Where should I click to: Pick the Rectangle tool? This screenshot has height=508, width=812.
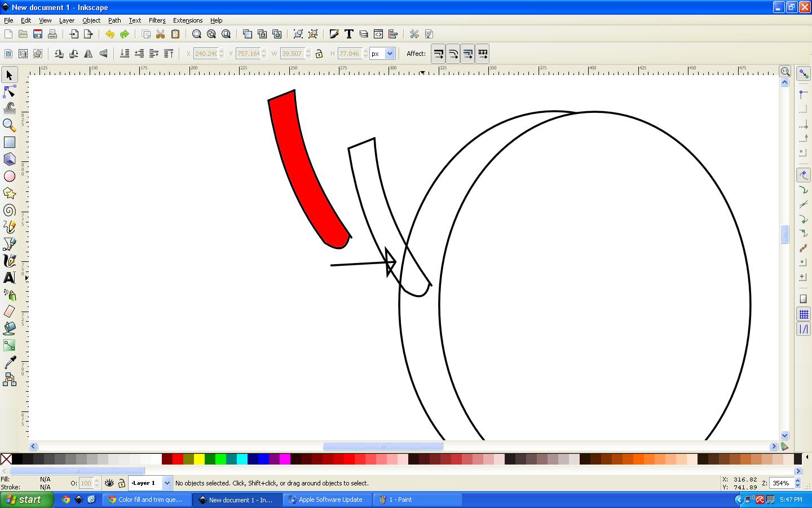(10, 142)
